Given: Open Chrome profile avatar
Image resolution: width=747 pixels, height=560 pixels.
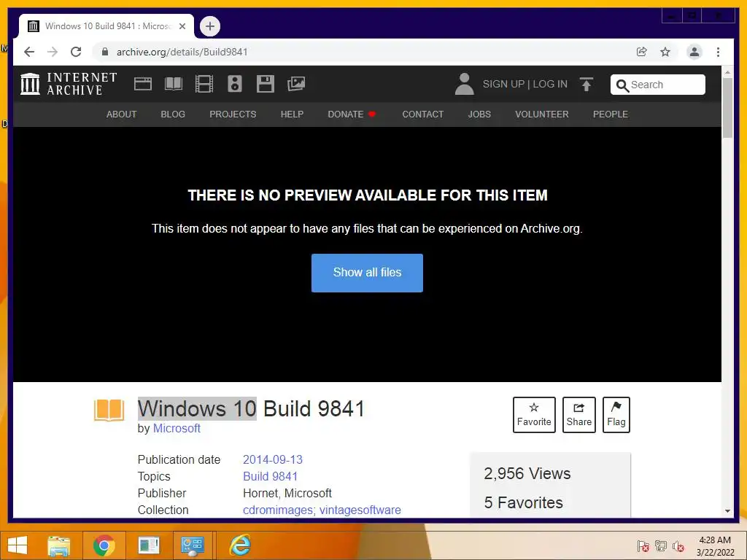Looking at the screenshot, I should tap(694, 52).
